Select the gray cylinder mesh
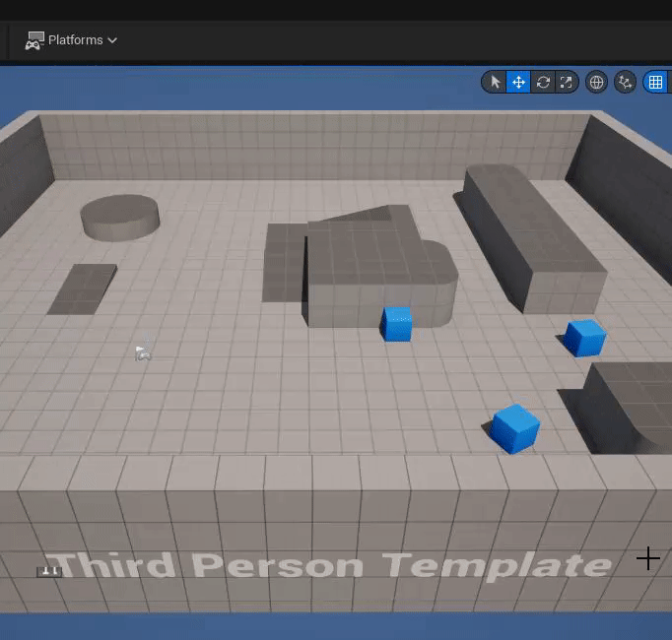This screenshot has height=640, width=672. (x=120, y=218)
